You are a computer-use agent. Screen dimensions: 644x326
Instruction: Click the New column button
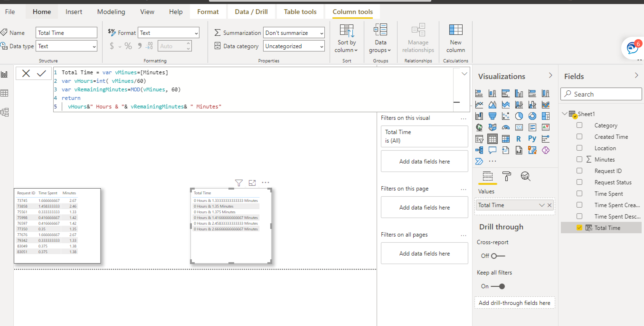(455, 39)
